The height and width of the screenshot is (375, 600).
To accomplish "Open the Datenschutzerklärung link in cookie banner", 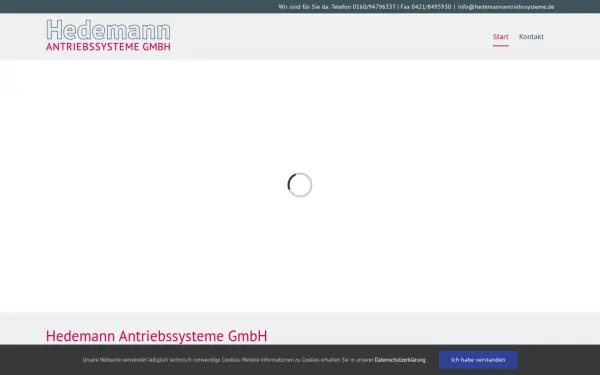I will [x=400, y=360].
